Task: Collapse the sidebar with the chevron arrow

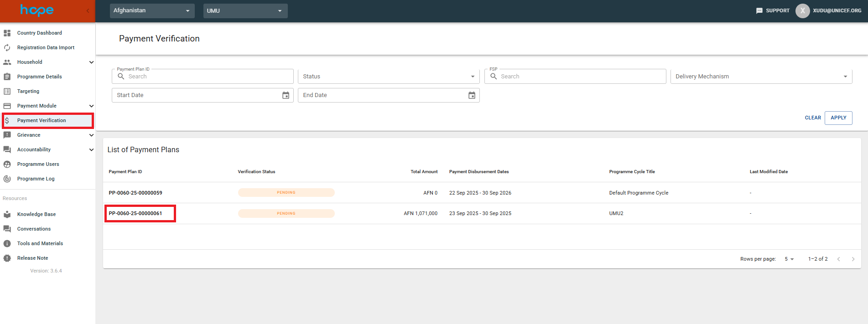Action: [88, 10]
